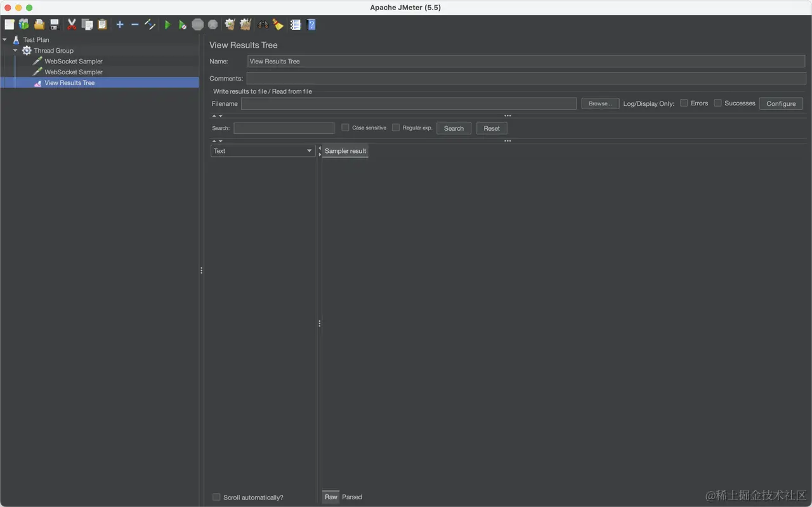Screen dimensions: 812x507
Task: Click the Shutdown icon next to Stop
Action: [213, 25]
